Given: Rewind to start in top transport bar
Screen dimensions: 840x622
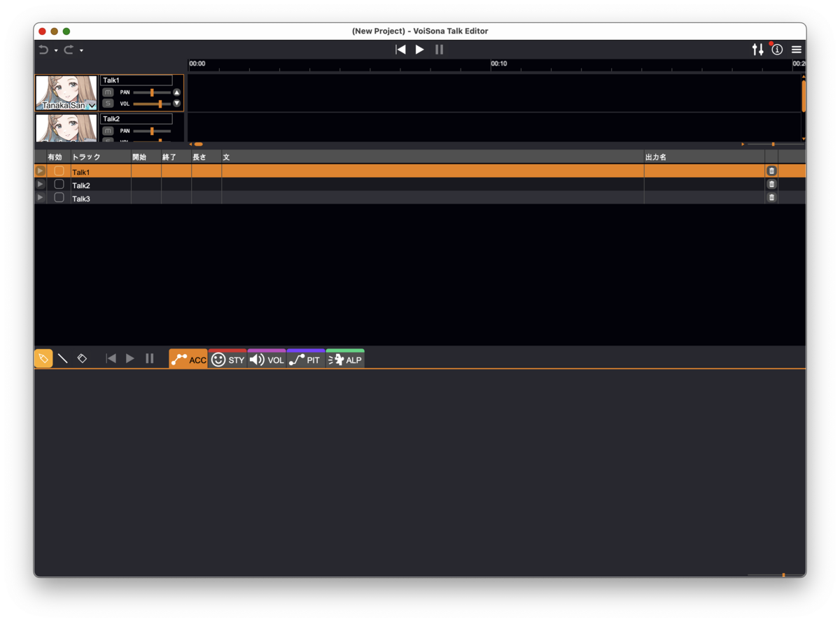Looking at the screenshot, I should (x=400, y=50).
